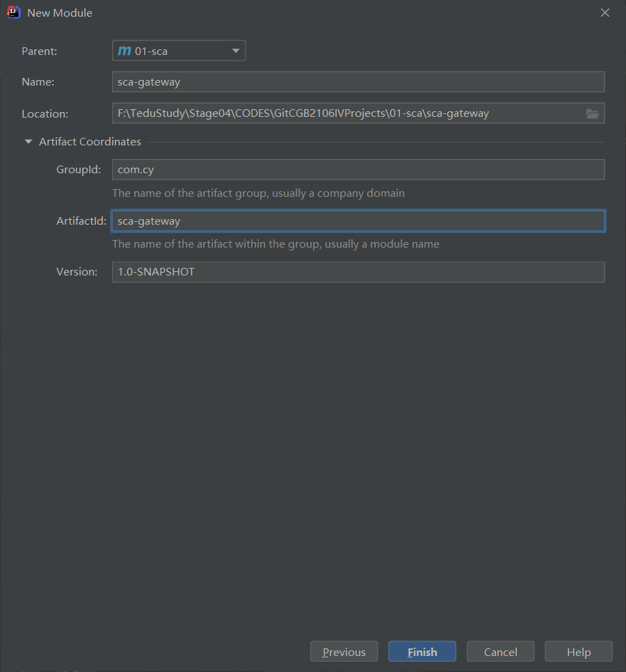Click the GroupId input field
This screenshot has height=672, width=626.
pyautogui.click(x=358, y=170)
